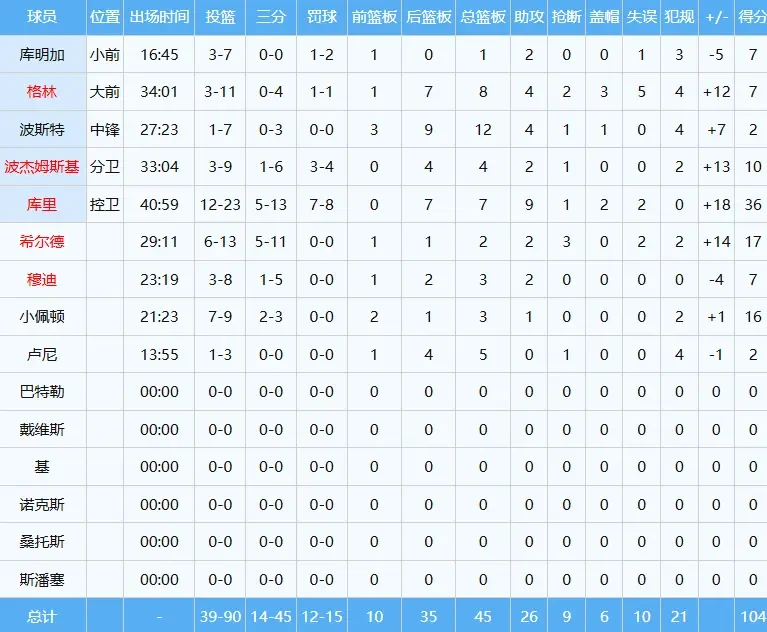This screenshot has height=632, width=767.
Task: Click the 盖帽 column header
Action: click(604, 17)
